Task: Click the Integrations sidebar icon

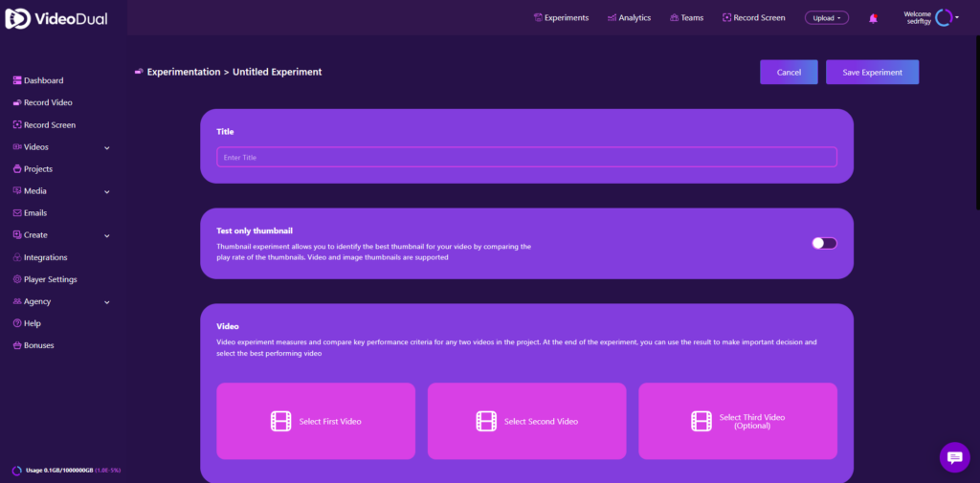Action: 17,257
